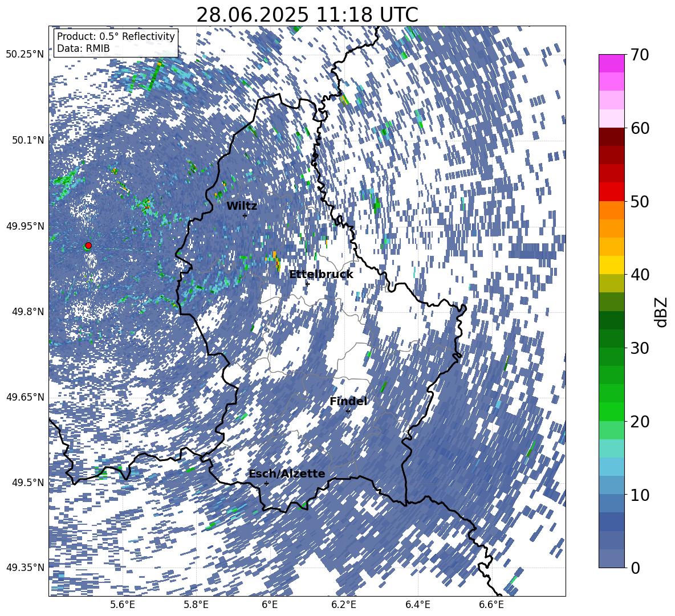Click the 40 dBZ colorbar label
The image size is (675, 616).
click(639, 275)
